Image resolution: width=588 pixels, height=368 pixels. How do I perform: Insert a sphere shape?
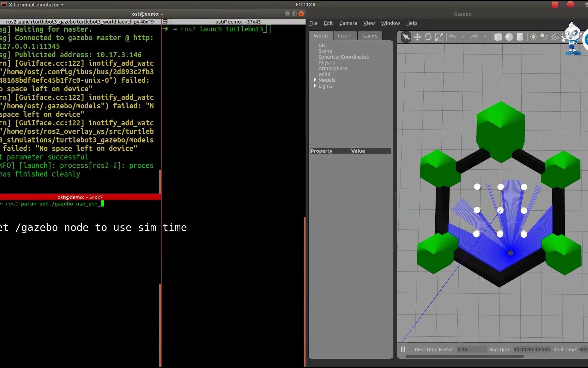pyautogui.click(x=509, y=37)
